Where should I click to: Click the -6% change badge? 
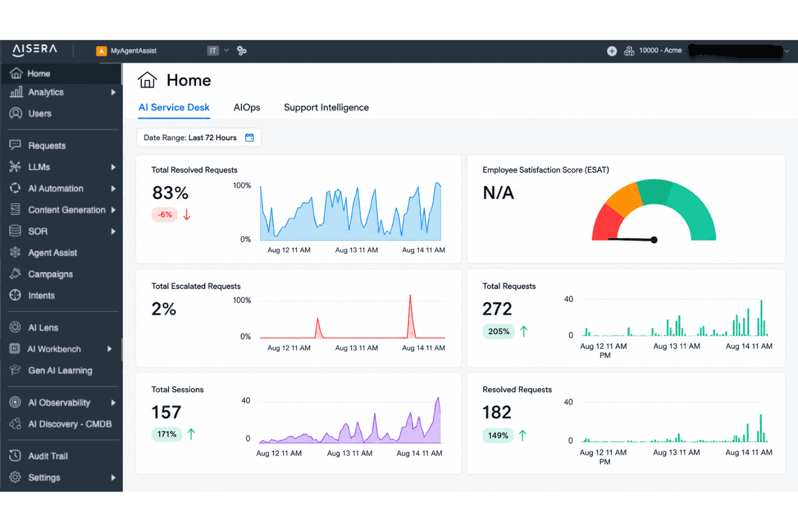[x=164, y=215]
